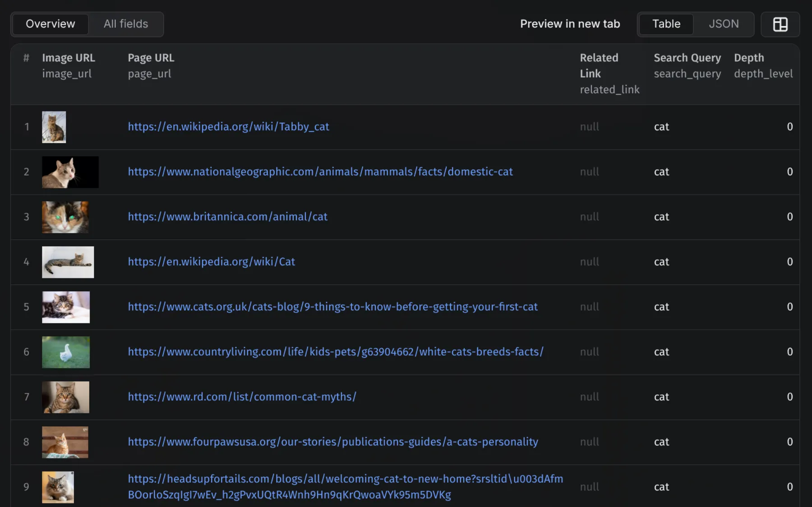Open the National Geographic domestic-cat link
The width and height of the screenshot is (812, 507).
[x=320, y=172]
